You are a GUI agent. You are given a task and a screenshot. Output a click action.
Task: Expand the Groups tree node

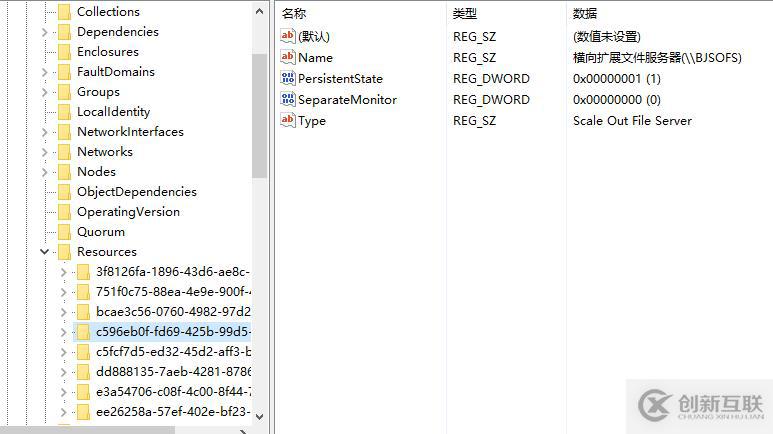pos(45,92)
